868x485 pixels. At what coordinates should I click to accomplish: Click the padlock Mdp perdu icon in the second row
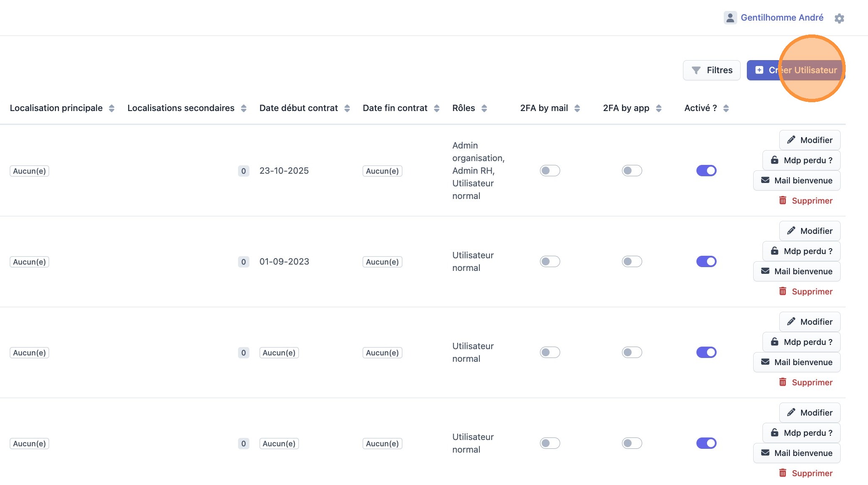click(x=774, y=251)
